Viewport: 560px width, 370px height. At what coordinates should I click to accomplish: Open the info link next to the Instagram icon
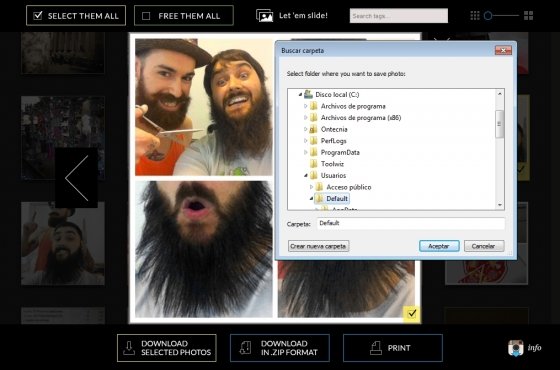(534, 348)
